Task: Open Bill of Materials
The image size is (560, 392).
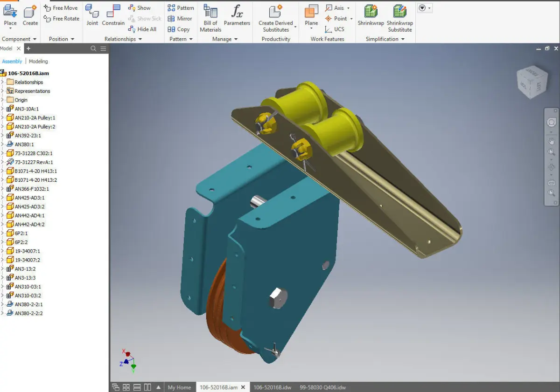Action: pos(210,19)
